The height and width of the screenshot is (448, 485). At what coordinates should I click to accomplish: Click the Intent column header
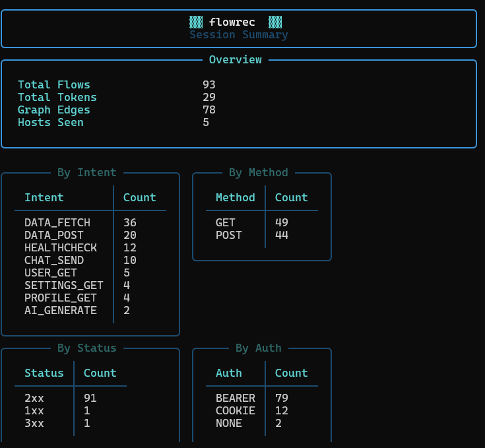pos(44,197)
